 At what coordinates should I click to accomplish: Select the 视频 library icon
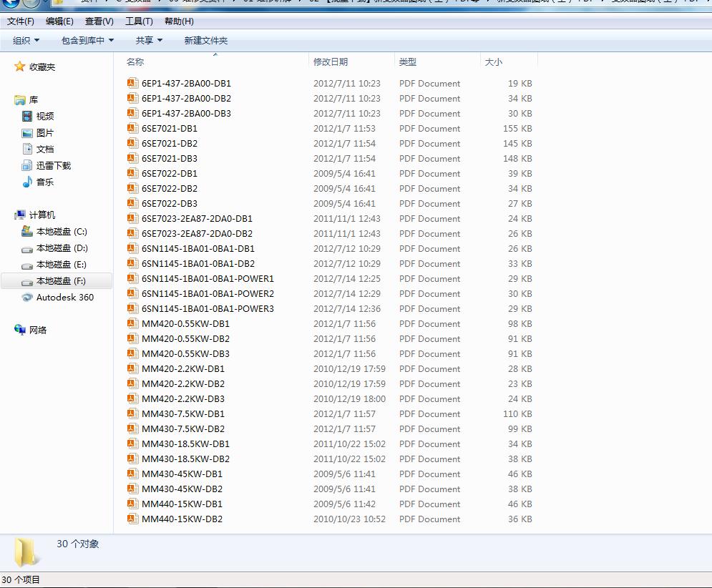pos(27,116)
